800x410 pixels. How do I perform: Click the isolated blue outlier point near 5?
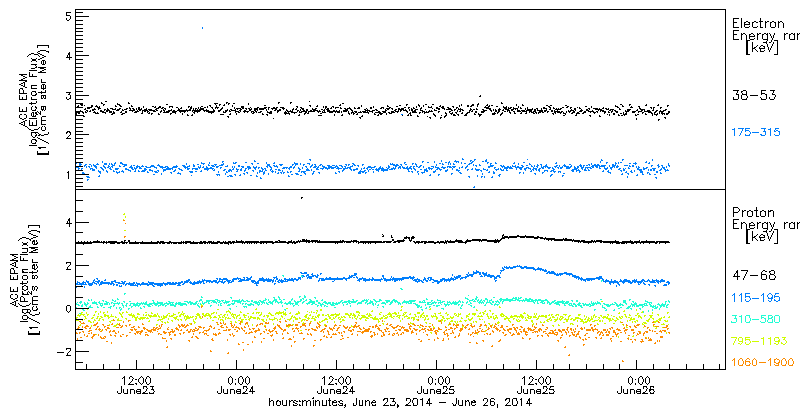coord(203,28)
